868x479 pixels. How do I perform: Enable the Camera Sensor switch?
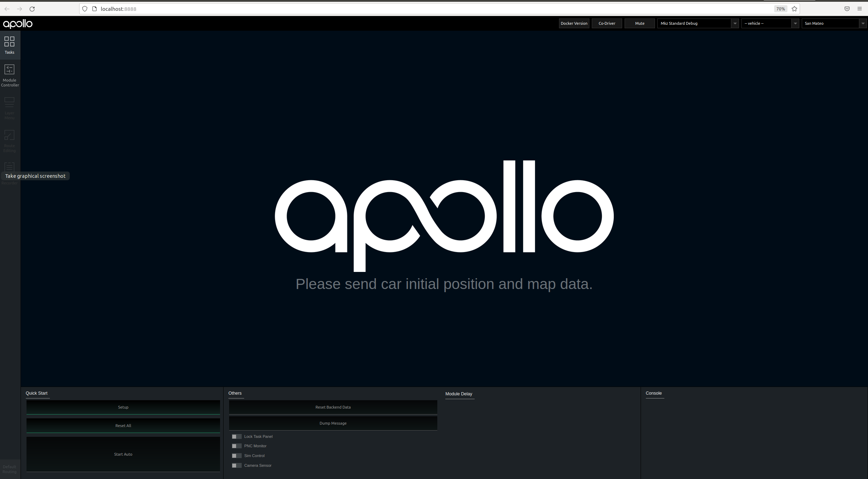coord(236,465)
